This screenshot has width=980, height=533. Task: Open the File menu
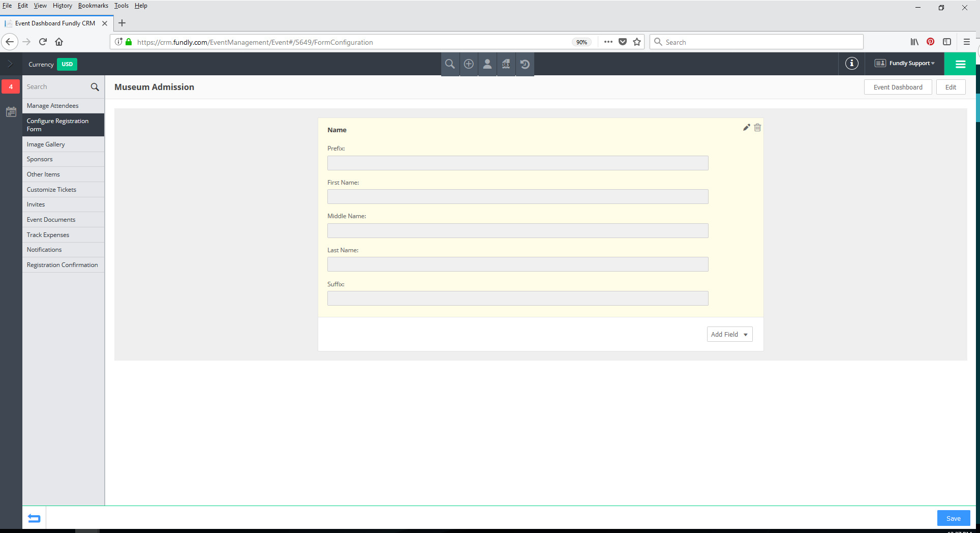(x=7, y=6)
